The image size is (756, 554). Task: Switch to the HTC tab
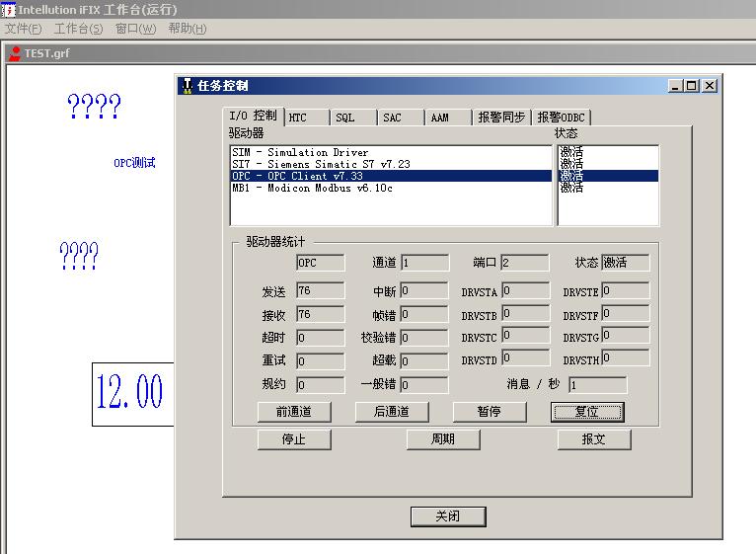point(308,118)
